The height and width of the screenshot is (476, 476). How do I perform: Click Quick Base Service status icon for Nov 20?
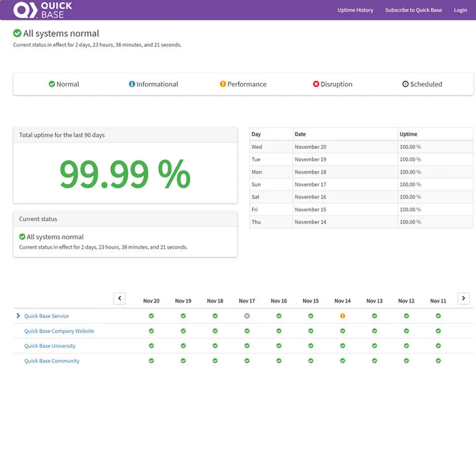click(x=151, y=316)
